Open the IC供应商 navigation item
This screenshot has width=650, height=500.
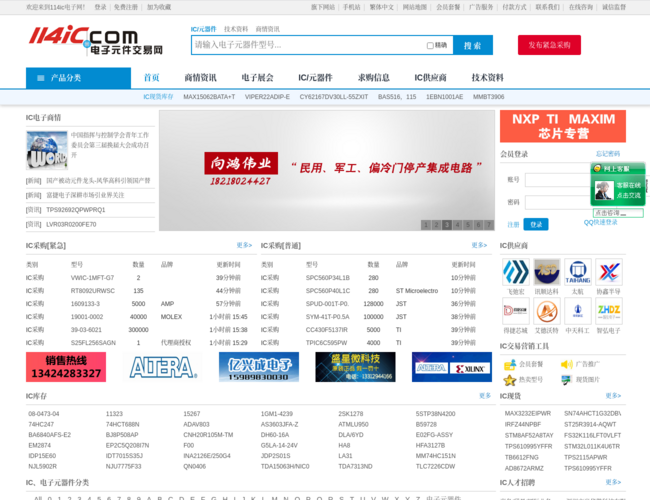tap(430, 78)
